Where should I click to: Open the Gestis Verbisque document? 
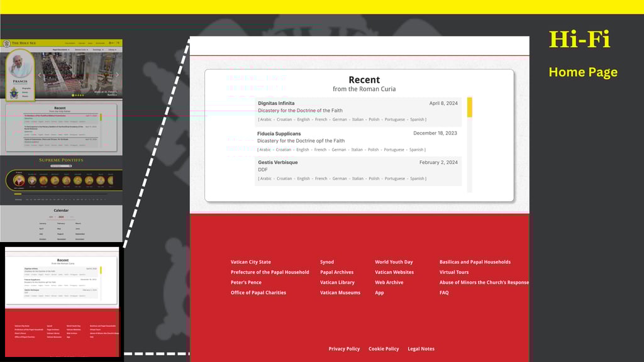click(277, 163)
